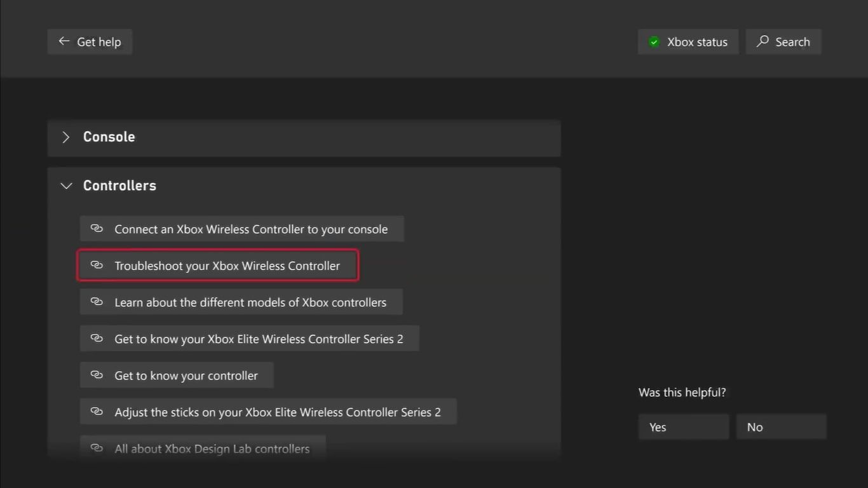Click the link icon beside Learn about different Xbox controller models
The image size is (868, 488).
pyautogui.click(x=97, y=302)
